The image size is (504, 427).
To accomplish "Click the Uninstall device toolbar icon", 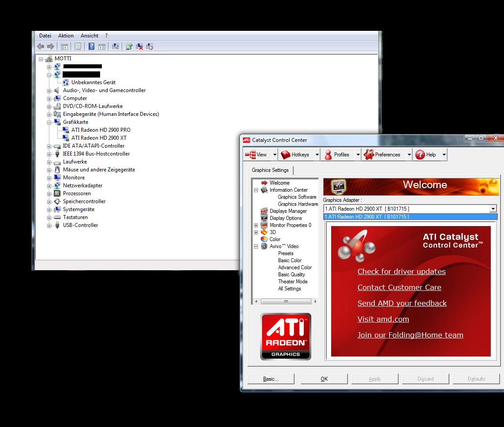I will (x=139, y=46).
